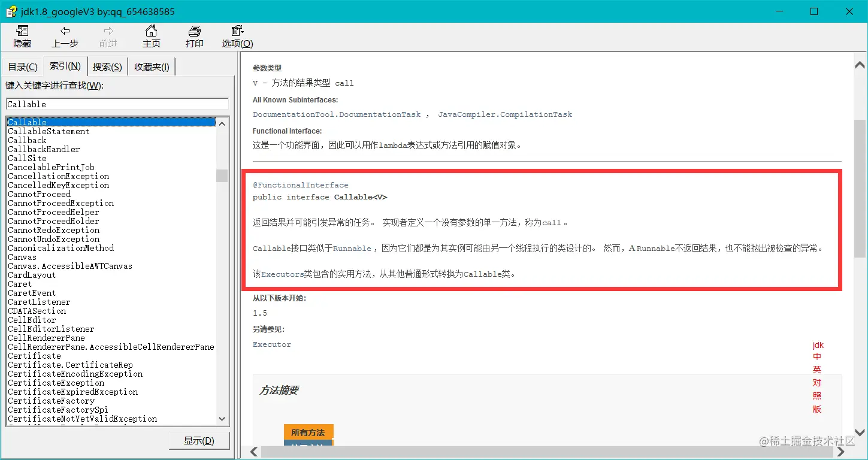Select CallSite in the index list

[x=27, y=158]
